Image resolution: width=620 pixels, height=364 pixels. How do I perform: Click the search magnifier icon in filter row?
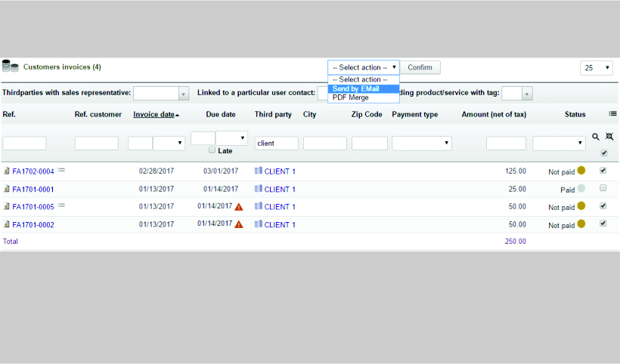click(596, 137)
